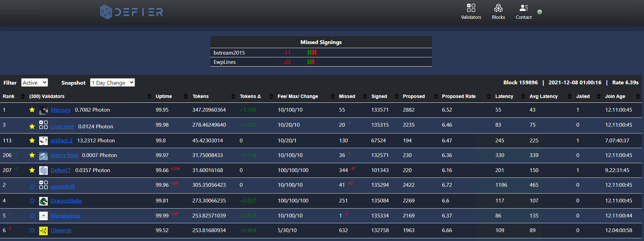Open the artifact-2 validator link
Viewport: 644px width, 241px height.
click(x=62, y=140)
